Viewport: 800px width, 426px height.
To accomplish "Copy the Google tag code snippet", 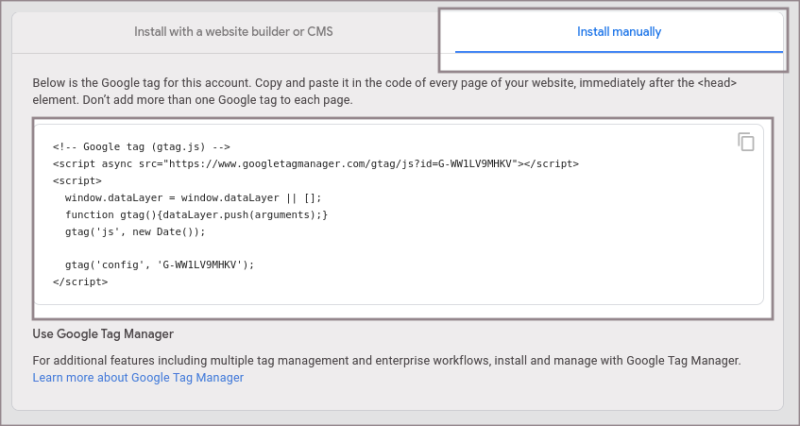I will coord(746,142).
